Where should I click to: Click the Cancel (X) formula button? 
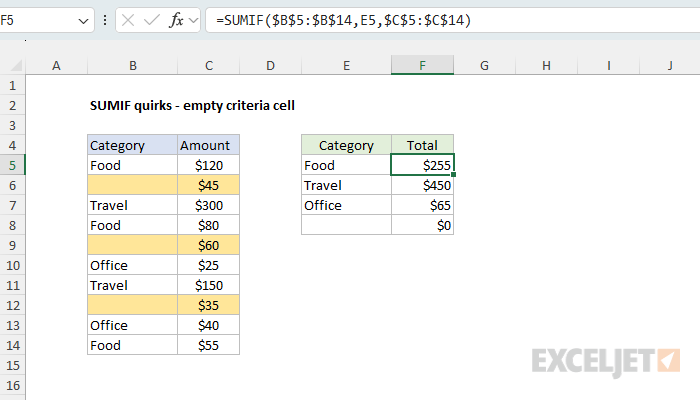coord(128,20)
